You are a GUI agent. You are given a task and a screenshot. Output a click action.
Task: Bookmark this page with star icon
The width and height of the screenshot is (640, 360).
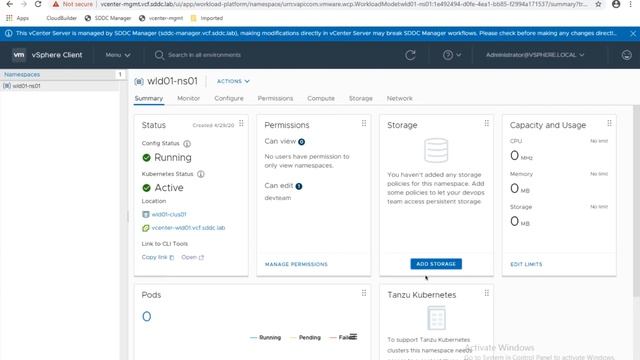[598, 4]
